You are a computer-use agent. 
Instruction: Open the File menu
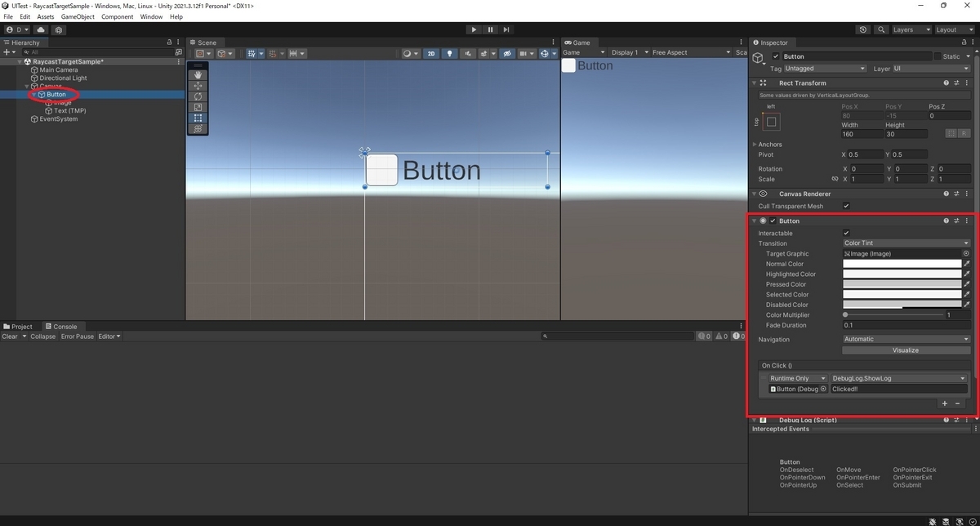8,16
